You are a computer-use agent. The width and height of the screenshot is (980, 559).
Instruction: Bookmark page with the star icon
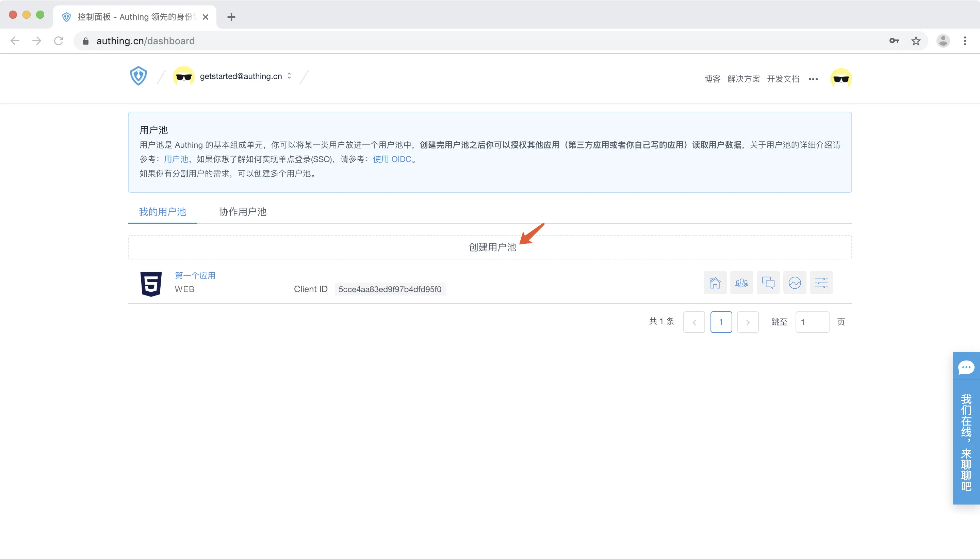pos(916,41)
